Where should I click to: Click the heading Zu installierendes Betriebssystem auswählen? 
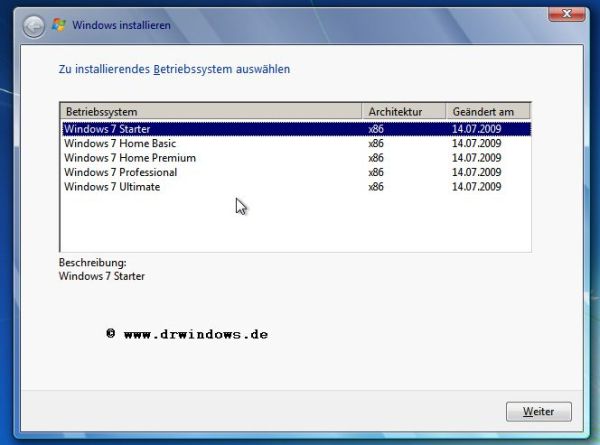click(x=174, y=69)
